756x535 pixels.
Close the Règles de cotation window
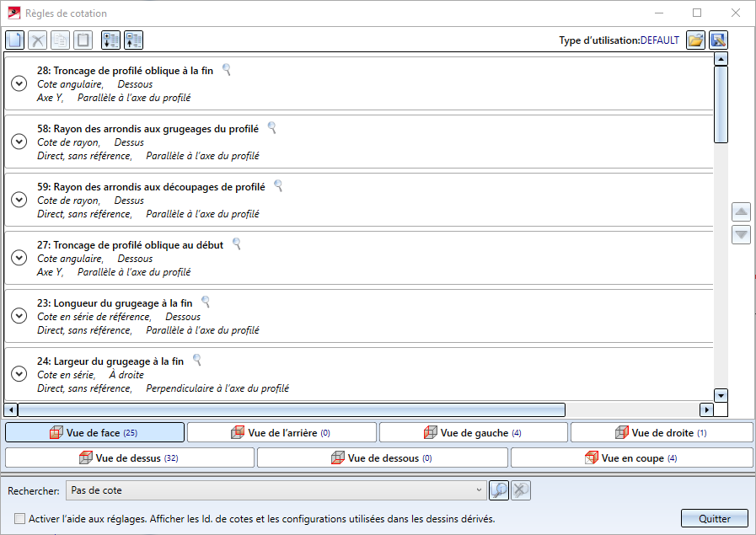click(x=735, y=13)
